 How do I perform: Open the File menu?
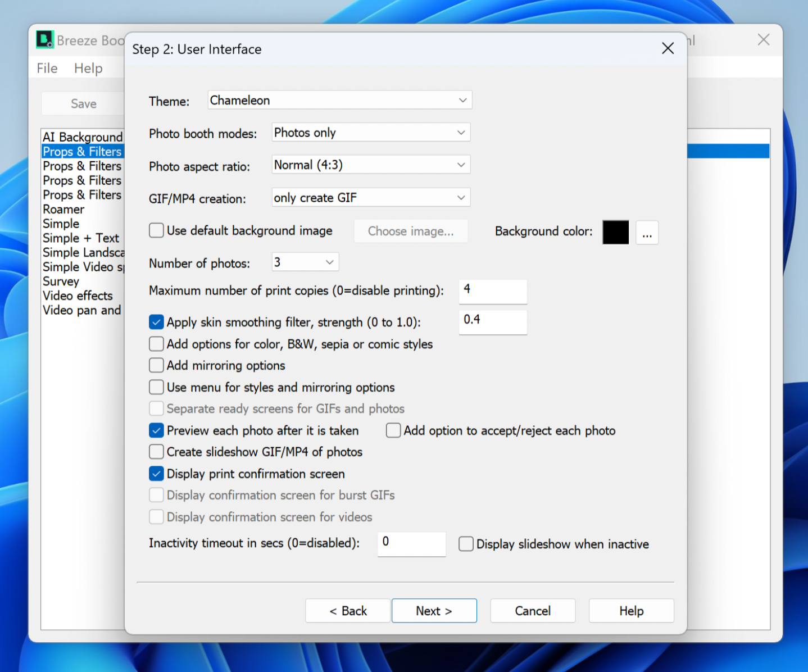(47, 69)
